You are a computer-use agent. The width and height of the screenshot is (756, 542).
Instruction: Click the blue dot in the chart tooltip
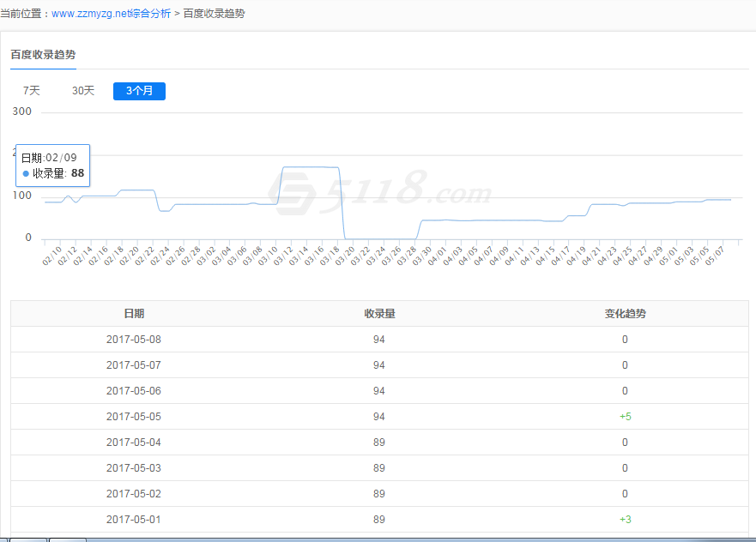pos(27,174)
